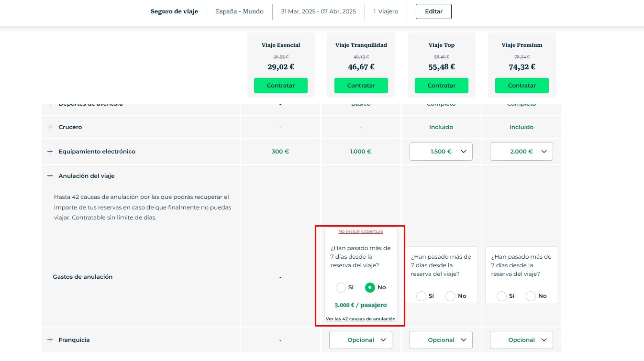The height and width of the screenshot is (361, 644).
Task: Click the Equipamiento electrónico row label
Action: tap(97, 152)
